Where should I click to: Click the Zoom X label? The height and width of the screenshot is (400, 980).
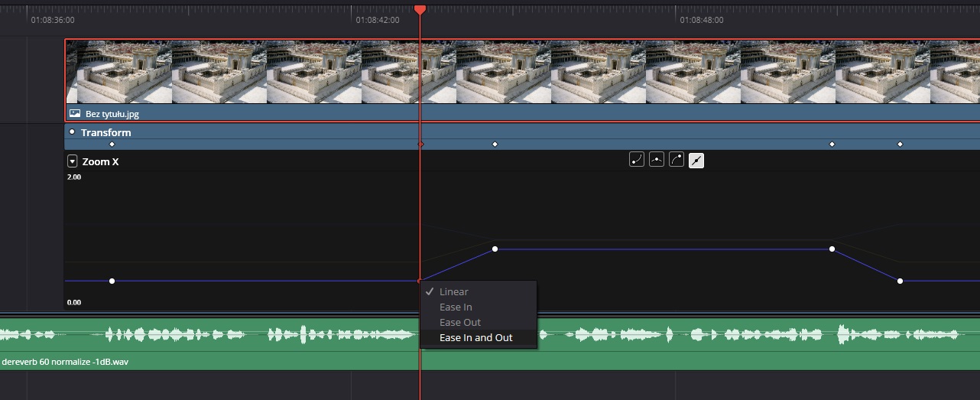[100, 161]
